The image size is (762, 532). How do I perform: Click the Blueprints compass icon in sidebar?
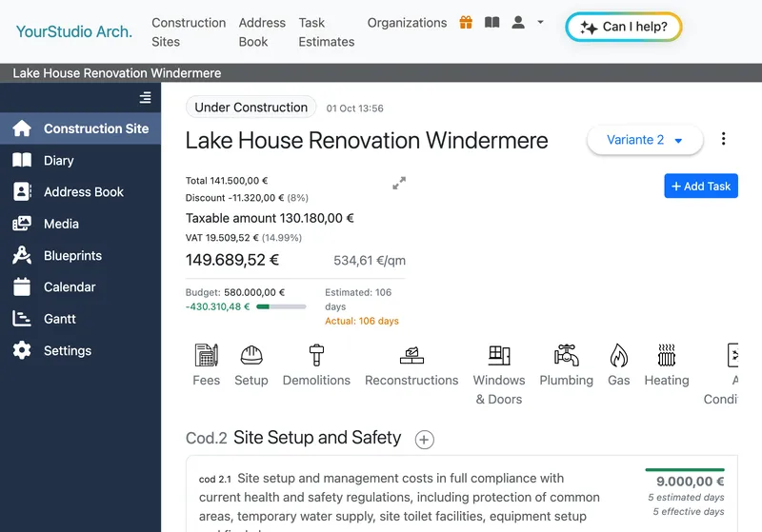click(x=22, y=255)
